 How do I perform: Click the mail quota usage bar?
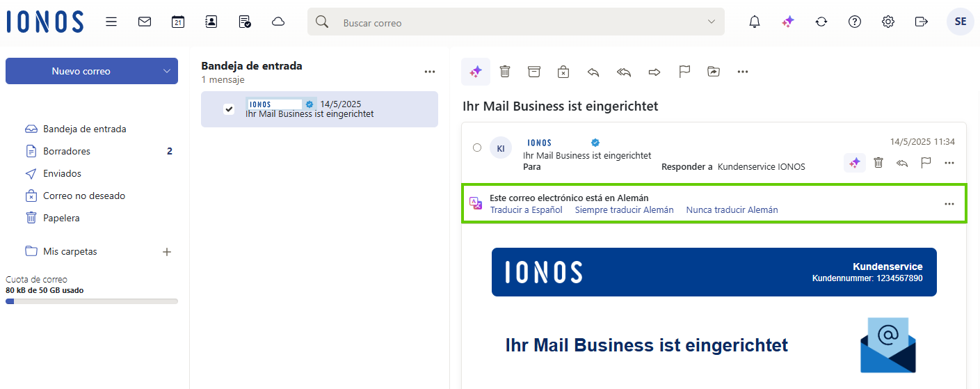(x=92, y=301)
